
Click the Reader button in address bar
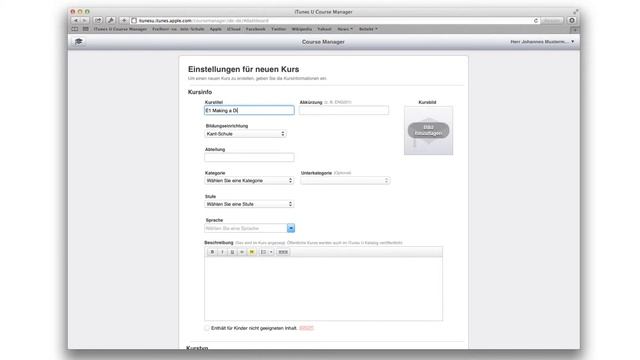[x=551, y=20]
